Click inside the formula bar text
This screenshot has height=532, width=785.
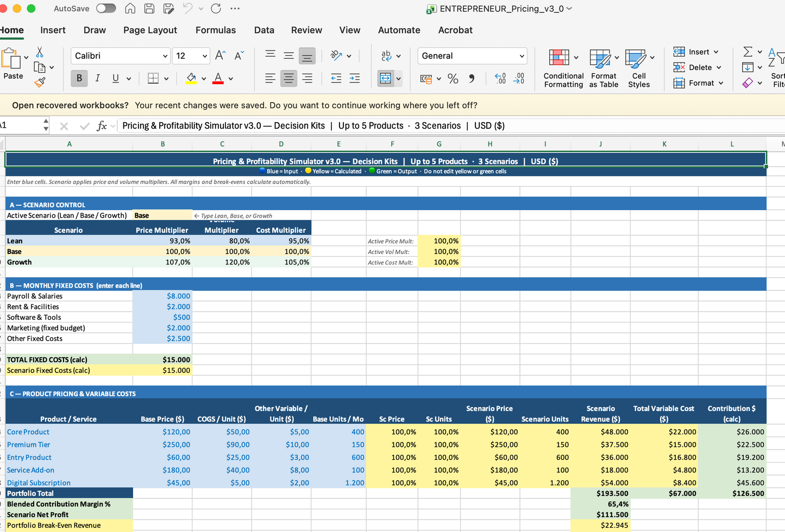click(313, 126)
